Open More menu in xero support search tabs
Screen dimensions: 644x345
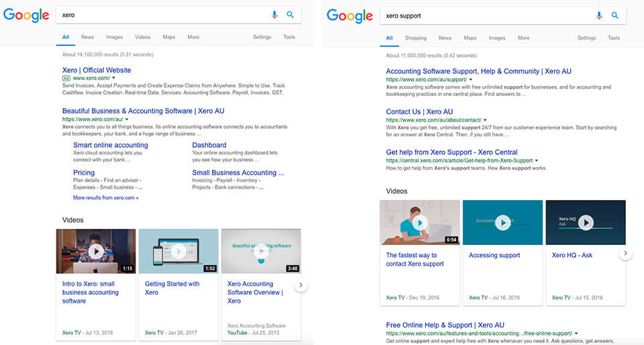pos(524,38)
